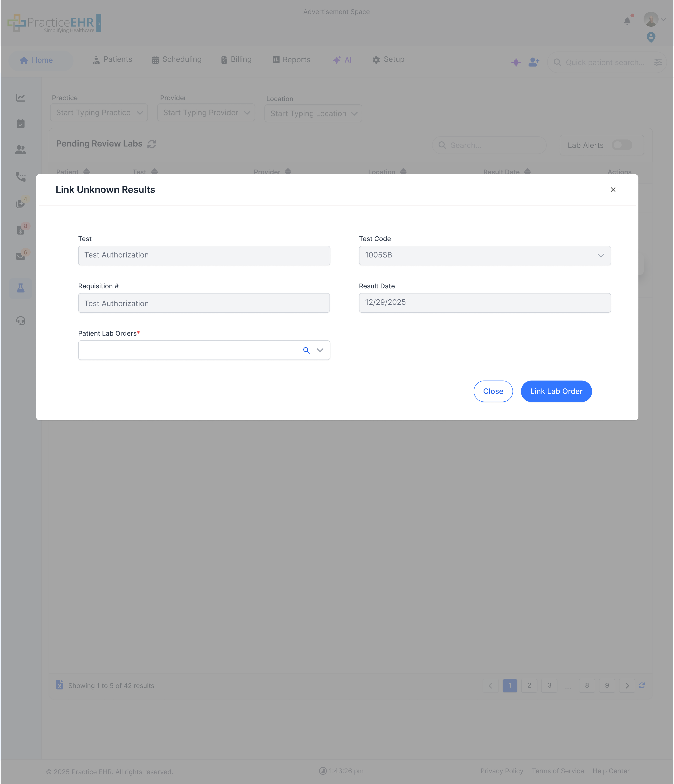Click the add patient icon
Viewport: 674px width, 784px height.
534,62
